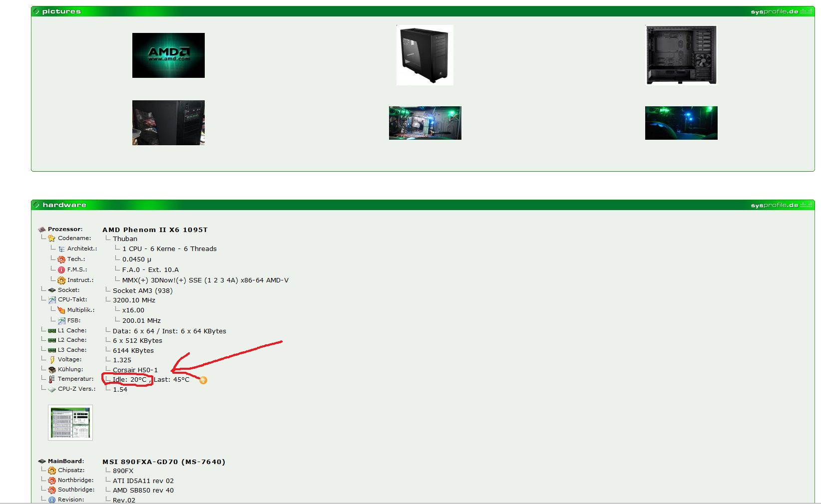Open the CPU-Z screenshot thumbnail
Image resolution: width=821 pixels, height=504 pixels.
coord(70,423)
